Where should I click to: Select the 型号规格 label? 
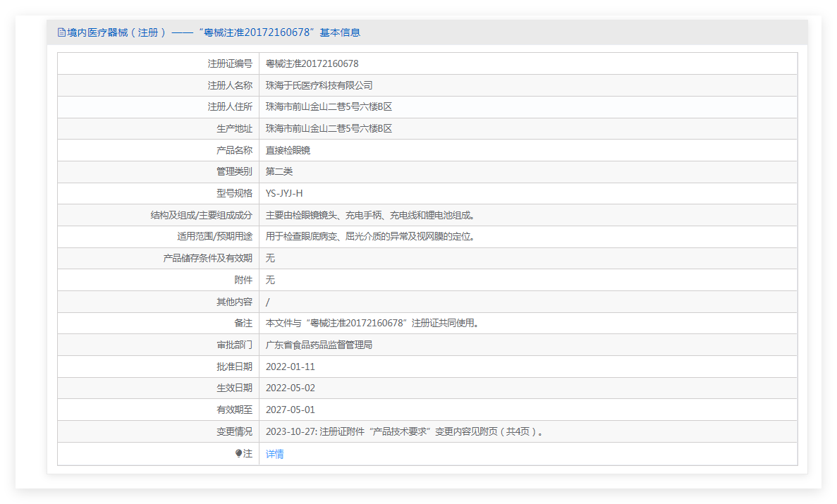point(234,193)
